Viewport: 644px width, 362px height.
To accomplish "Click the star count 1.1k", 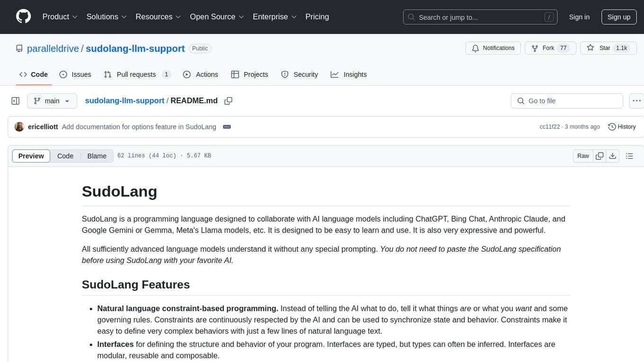I will pyautogui.click(x=621, y=48).
